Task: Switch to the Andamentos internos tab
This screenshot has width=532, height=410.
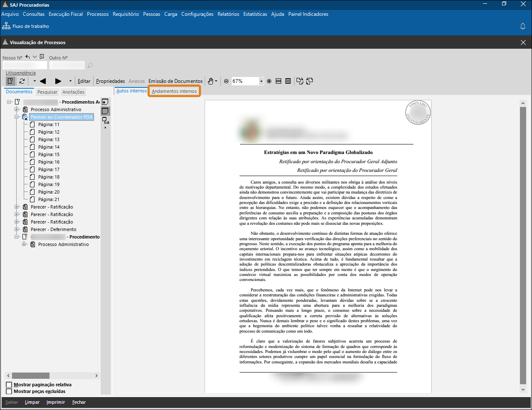Action: pyautogui.click(x=174, y=91)
